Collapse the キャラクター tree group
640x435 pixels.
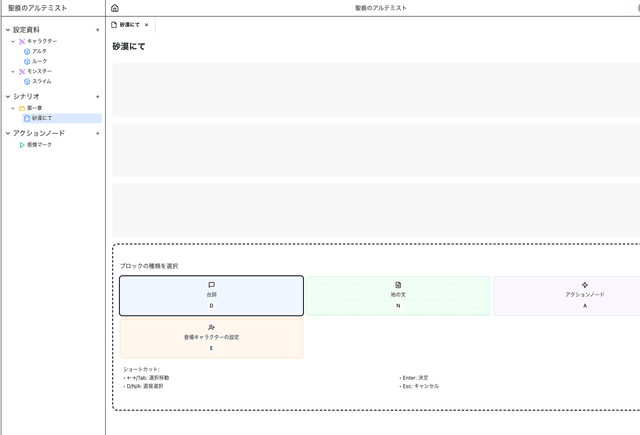13,41
